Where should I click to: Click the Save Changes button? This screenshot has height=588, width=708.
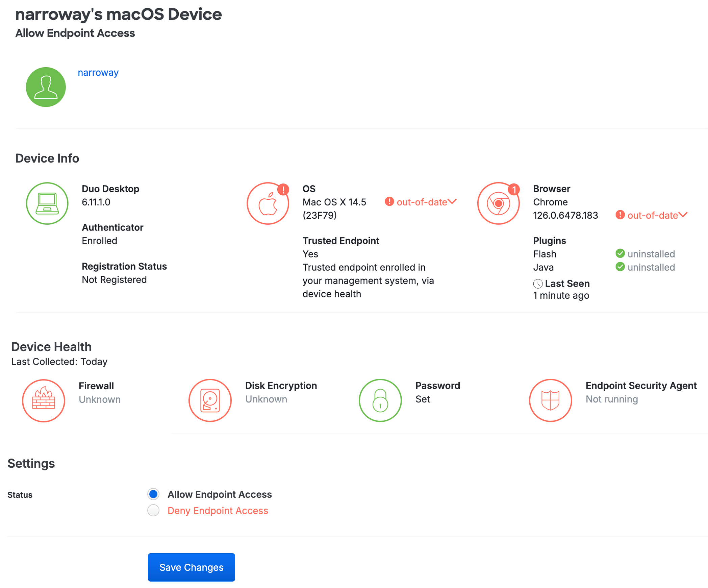(191, 567)
